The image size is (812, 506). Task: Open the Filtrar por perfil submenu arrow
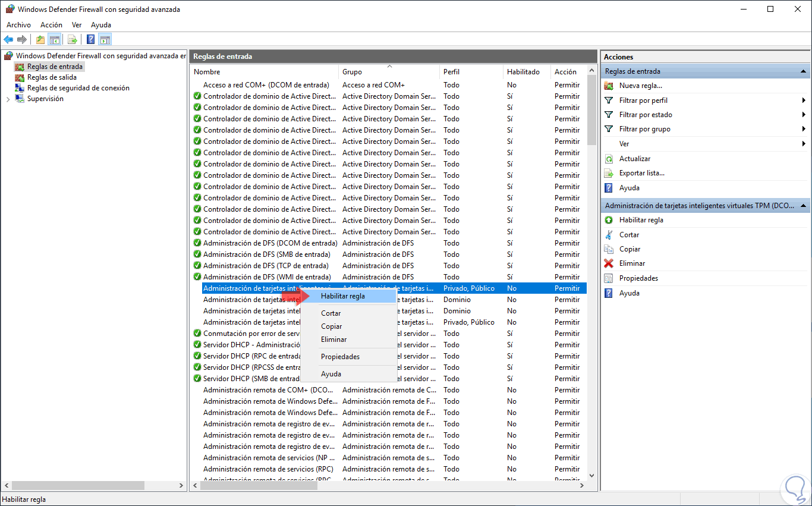(804, 100)
